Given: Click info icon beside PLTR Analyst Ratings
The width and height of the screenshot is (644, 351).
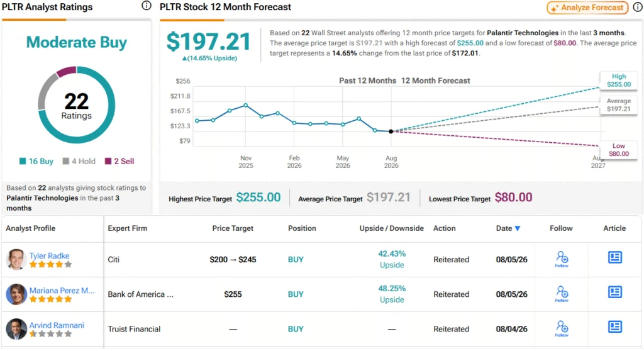Looking at the screenshot, I should (146, 6).
